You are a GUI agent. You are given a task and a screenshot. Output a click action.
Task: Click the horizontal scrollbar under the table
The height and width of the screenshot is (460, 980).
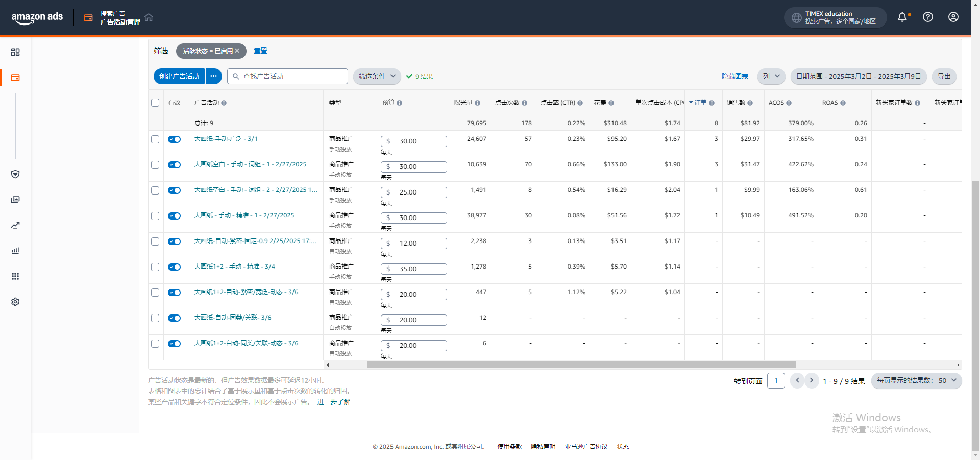[581, 365]
